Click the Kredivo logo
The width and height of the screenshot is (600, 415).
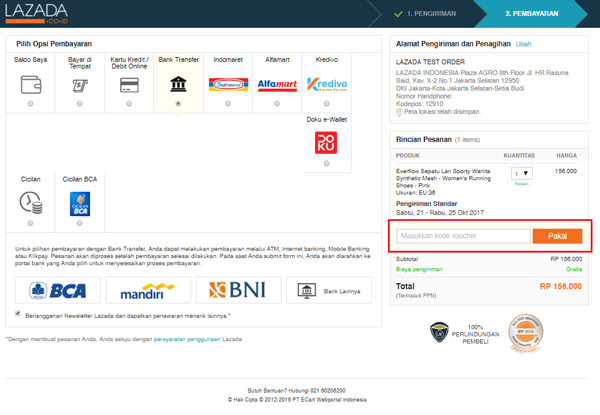327,84
